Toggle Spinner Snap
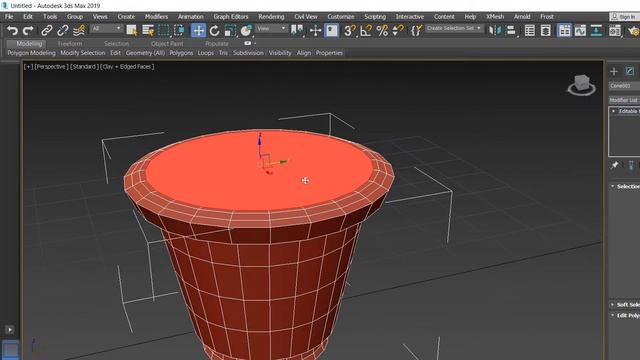 [x=398, y=31]
